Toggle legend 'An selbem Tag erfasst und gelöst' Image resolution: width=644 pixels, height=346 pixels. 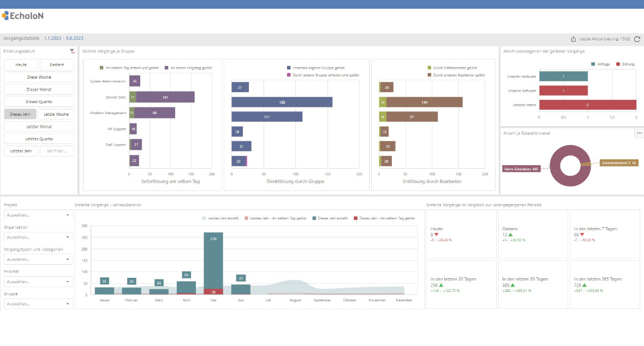pyautogui.click(x=129, y=68)
